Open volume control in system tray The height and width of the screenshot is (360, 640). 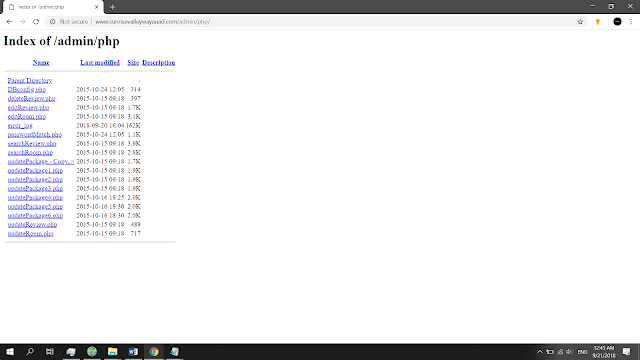pos(569,351)
